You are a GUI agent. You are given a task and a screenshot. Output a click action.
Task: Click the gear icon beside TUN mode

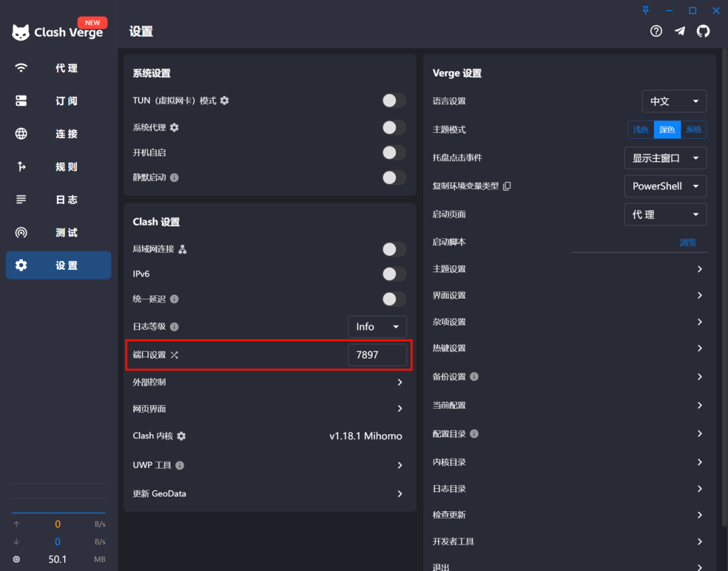[x=225, y=101]
